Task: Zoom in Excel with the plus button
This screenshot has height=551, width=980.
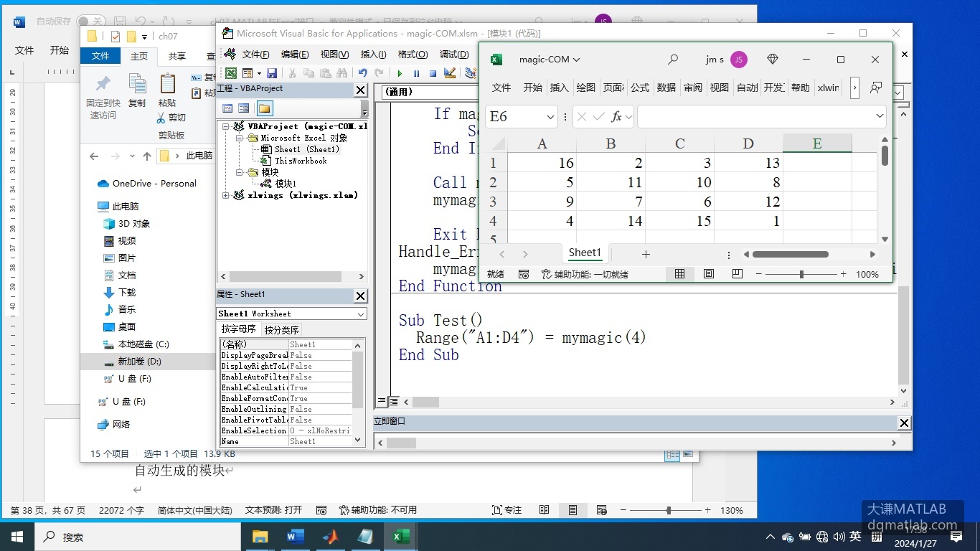Action: tap(844, 274)
